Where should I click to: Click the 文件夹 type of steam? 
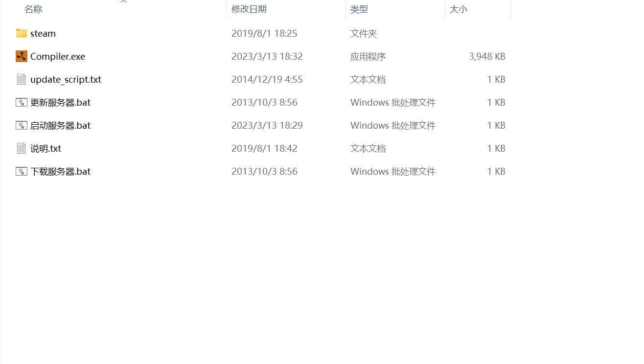coord(364,33)
